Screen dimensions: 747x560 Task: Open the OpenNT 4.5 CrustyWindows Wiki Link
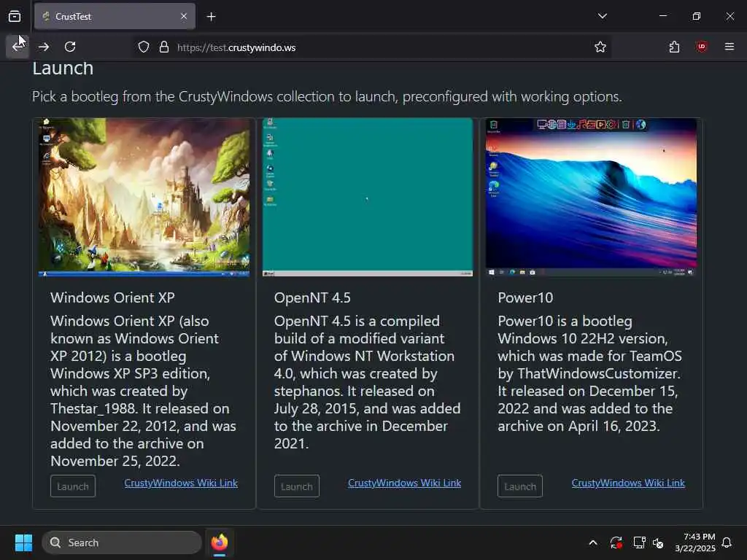404,483
